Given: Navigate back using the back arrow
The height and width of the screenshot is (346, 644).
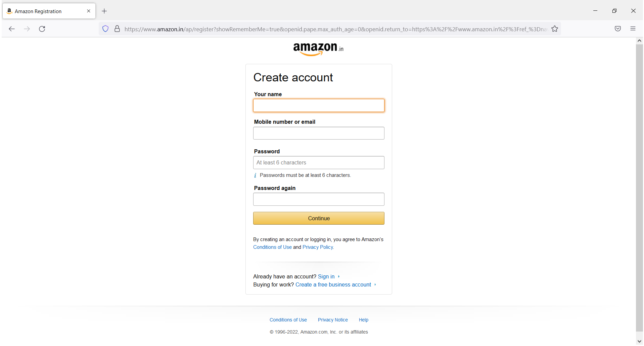Looking at the screenshot, I should 12,29.
